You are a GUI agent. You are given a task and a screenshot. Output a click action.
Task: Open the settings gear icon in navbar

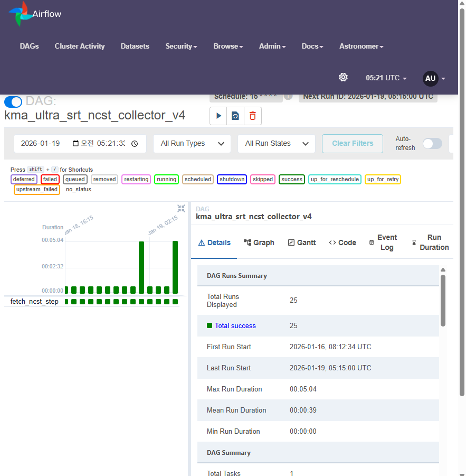click(x=343, y=78)
